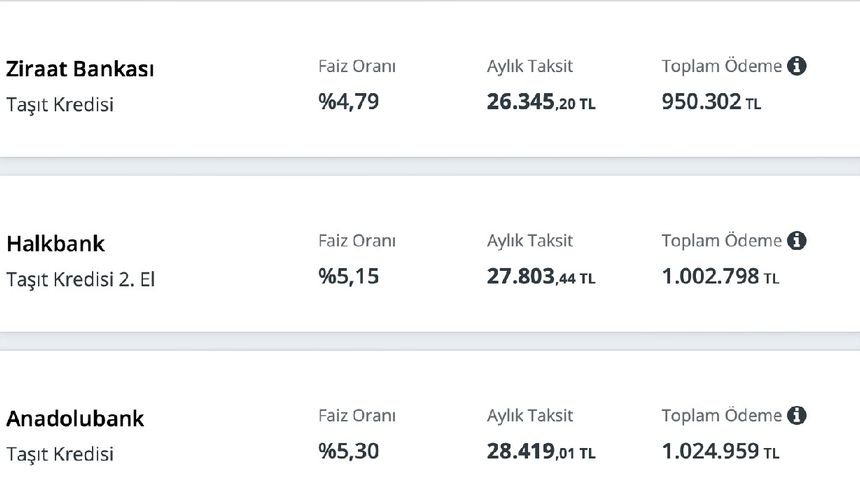Click the 26.345,20 TL monthly installment

[x=541, y=102]
